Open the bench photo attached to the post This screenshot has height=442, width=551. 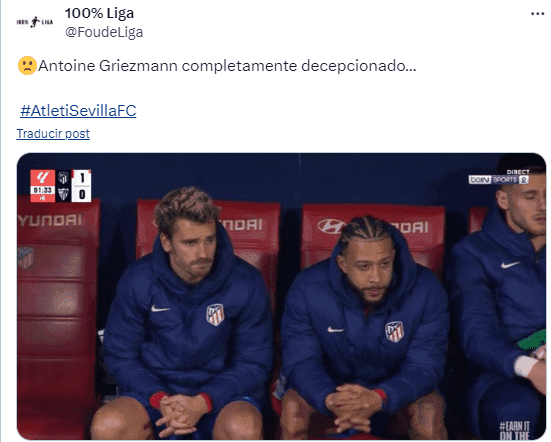(x=281, y=296)
